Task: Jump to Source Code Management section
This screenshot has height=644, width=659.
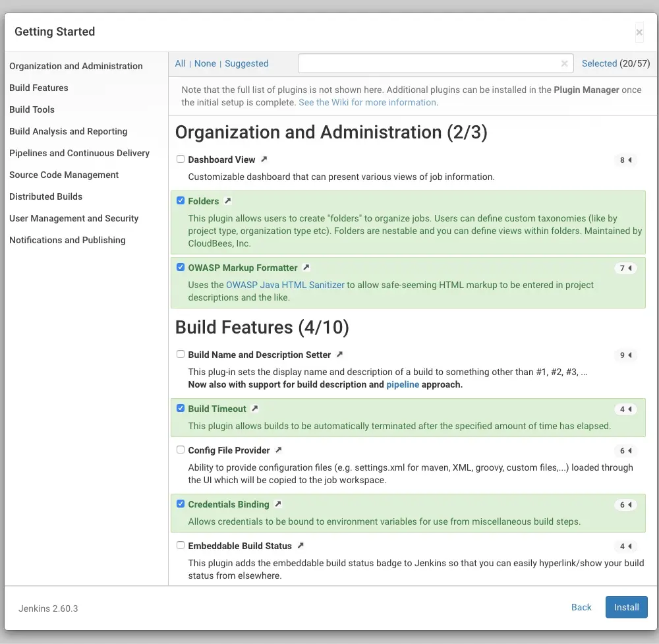Action: tap(64, 175)
